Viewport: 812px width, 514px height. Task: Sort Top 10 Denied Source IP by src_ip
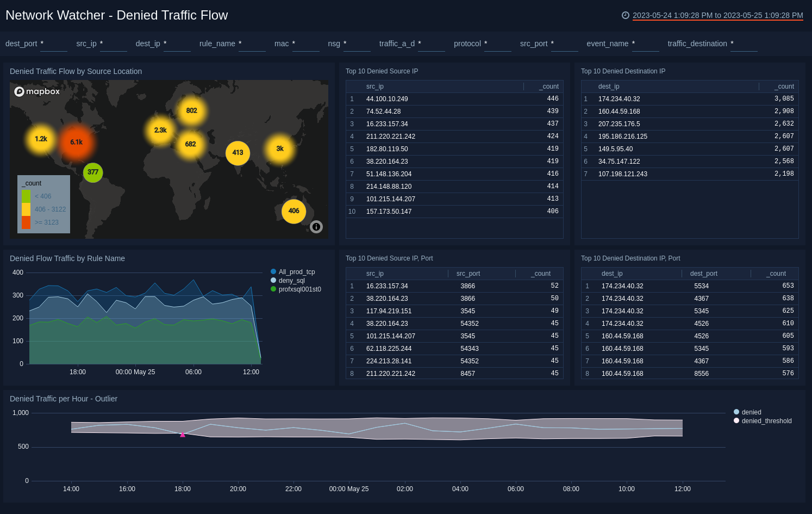tap(375, 86)
